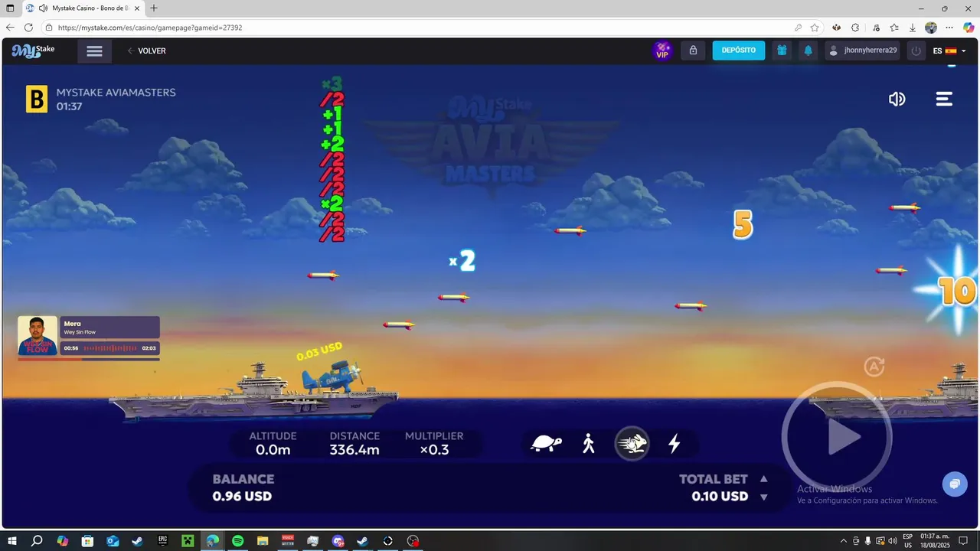The image size is (980, 551).
Task: Open File Explorer from the taskbar
Action: click(x=263, y=541)
